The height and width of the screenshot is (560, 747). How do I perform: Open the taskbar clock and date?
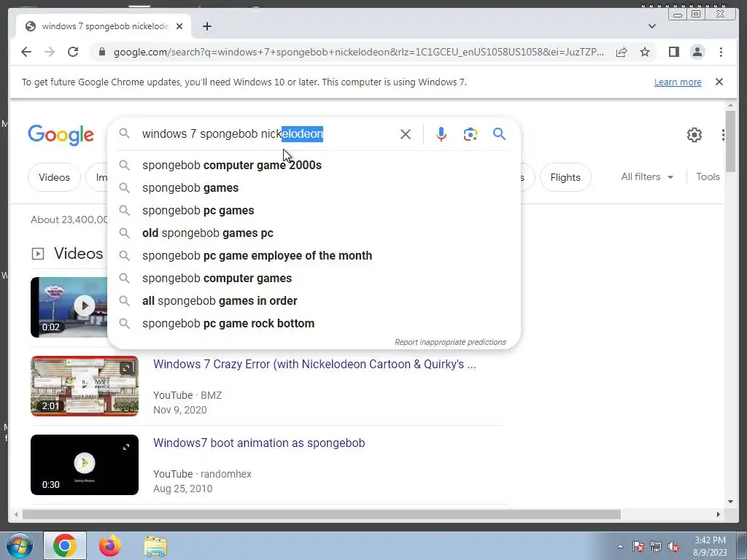[710, 546]
